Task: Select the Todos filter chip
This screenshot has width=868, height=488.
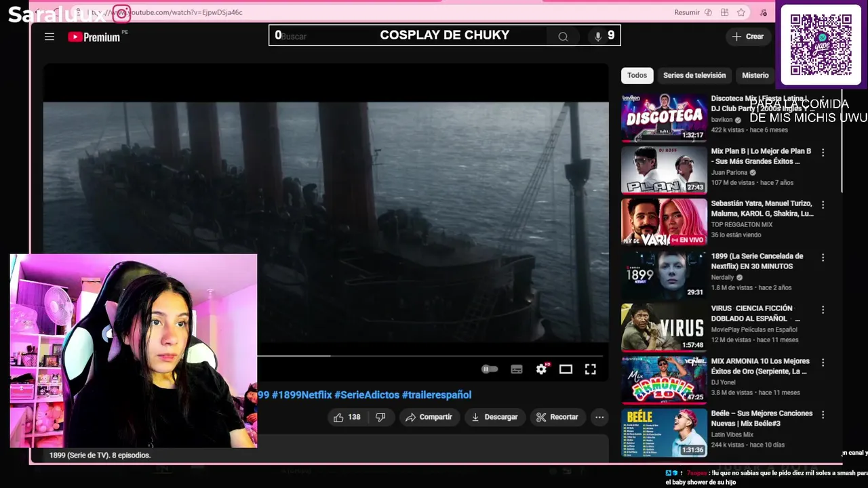Action: (637, 75)
